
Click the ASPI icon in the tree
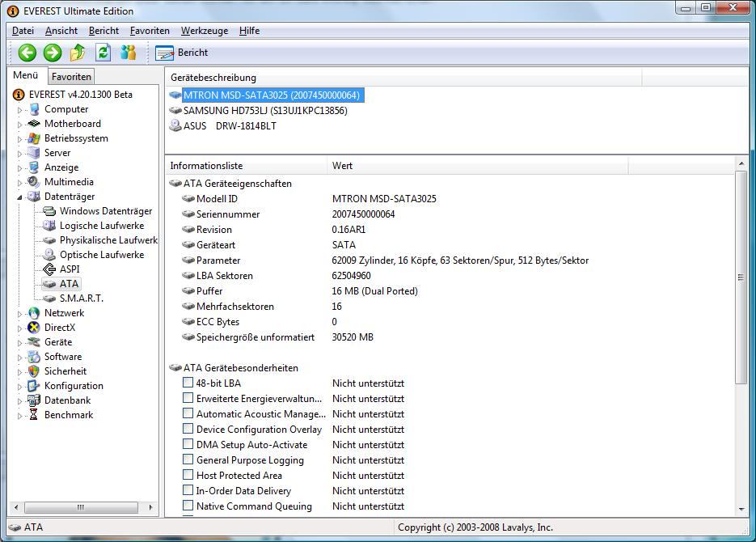coord(49,269)
